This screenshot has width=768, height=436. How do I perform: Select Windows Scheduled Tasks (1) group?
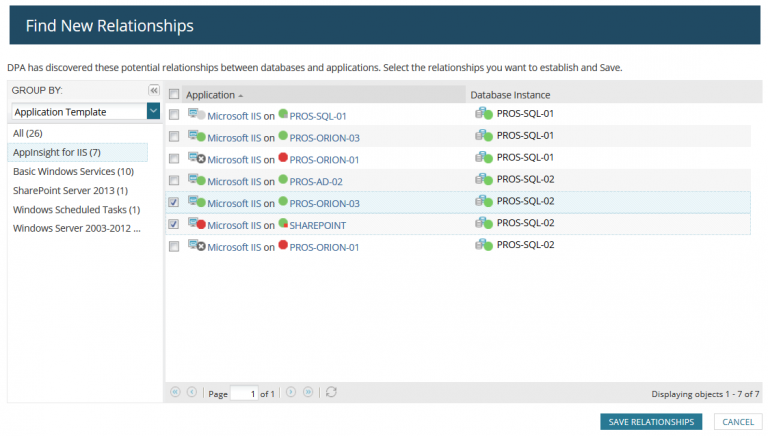point(76,210)
